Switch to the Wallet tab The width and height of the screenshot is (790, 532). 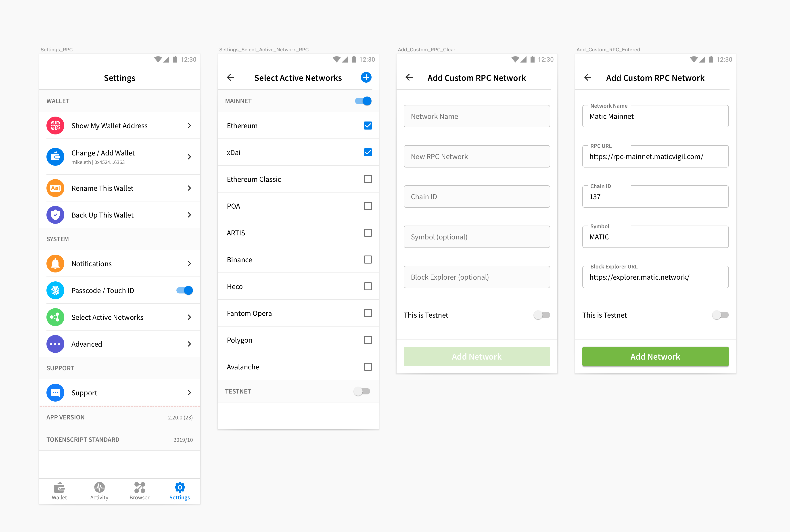[x=59, y=491]
